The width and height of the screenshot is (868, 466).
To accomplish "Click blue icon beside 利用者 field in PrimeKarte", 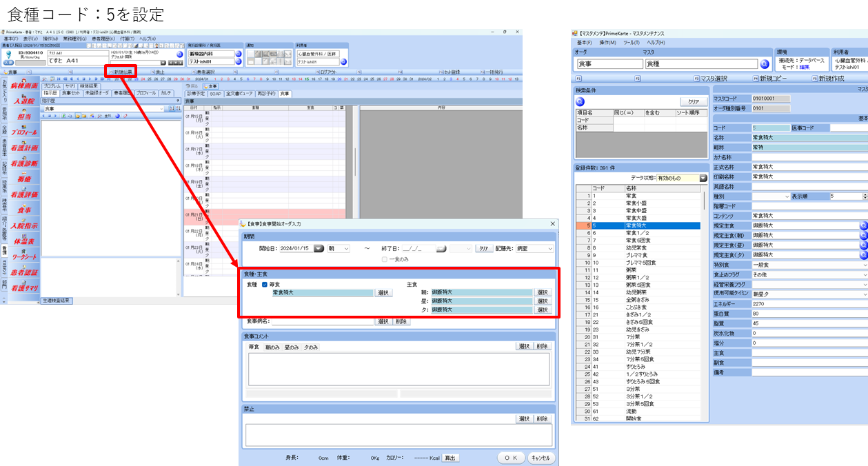I will pos(343,62).
